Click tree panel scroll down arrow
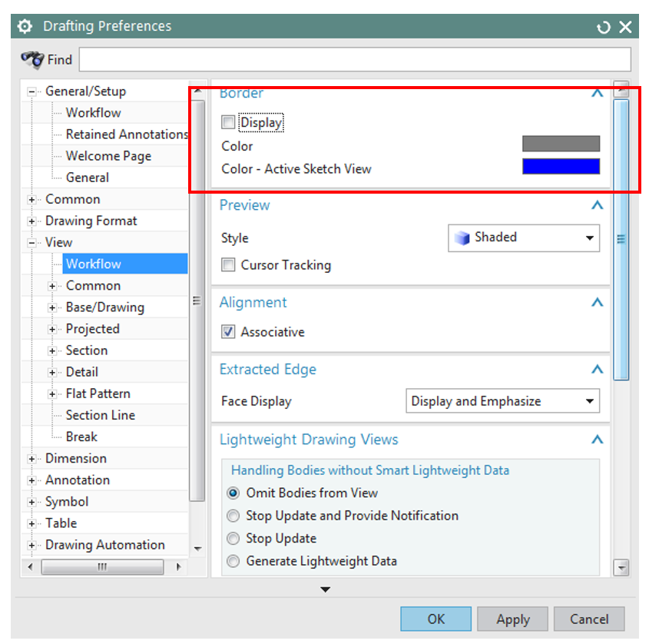Screen dimensions: 649x644 coord(198,549)
